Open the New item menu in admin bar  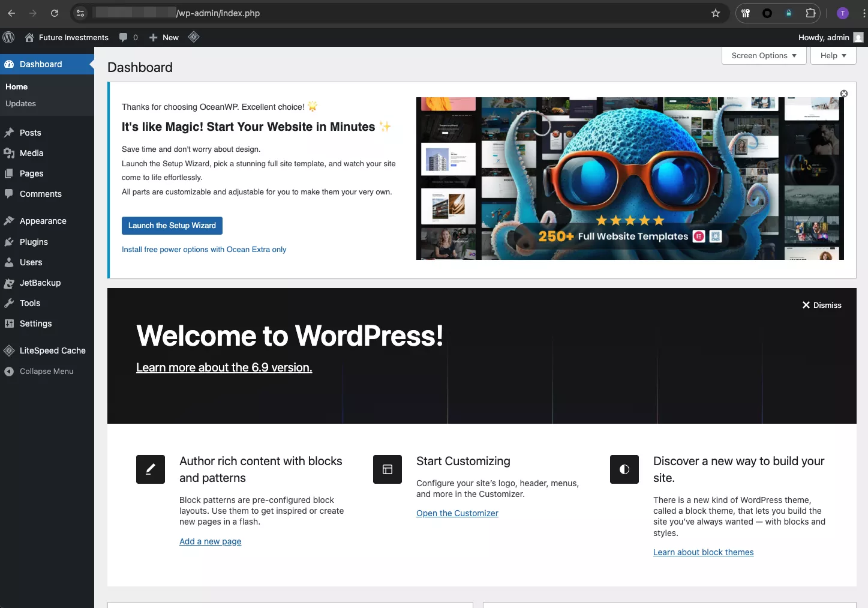click(x=163, y=37)
